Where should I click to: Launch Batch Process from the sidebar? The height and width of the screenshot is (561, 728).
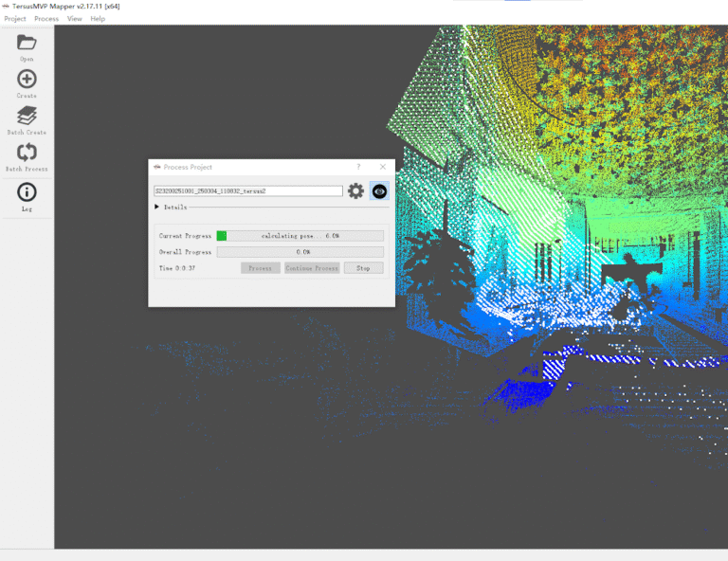pos(27,153)
